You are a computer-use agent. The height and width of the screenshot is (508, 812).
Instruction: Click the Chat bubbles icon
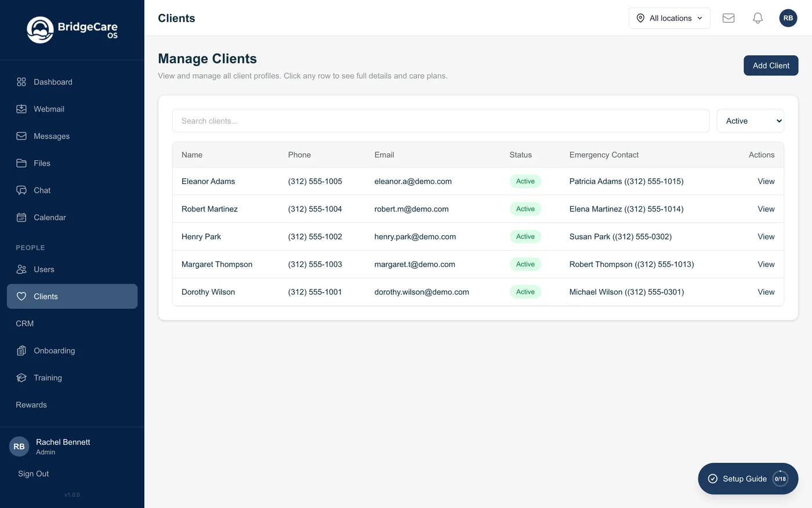pyautogui.click(x=21, y=190)
